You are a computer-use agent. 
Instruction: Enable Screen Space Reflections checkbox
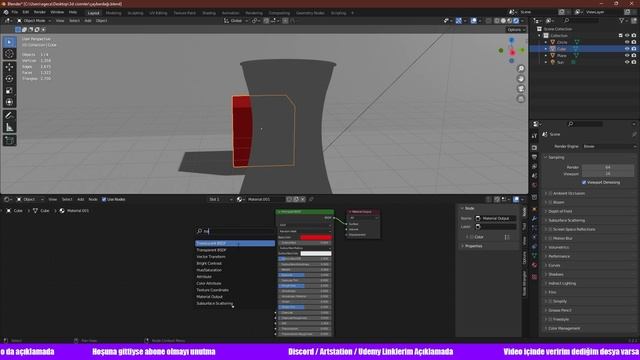[x=550, y=229]
